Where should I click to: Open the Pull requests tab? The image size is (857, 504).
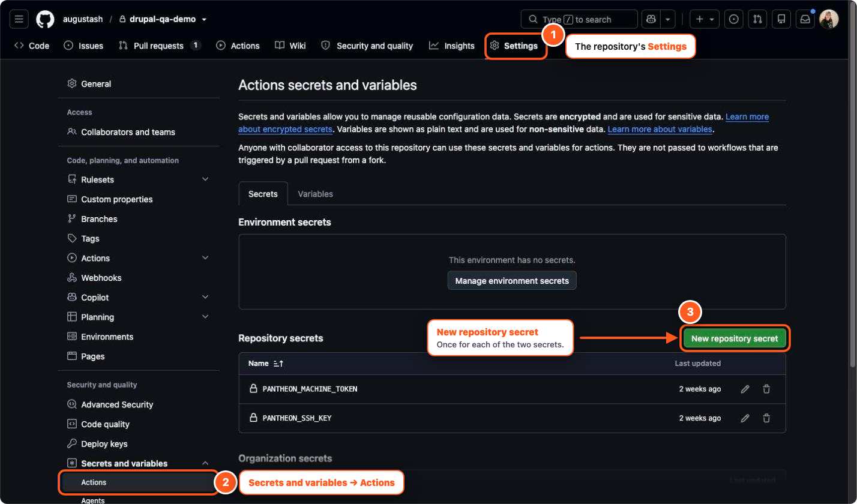pyautogui.click(x=160, y=46)
